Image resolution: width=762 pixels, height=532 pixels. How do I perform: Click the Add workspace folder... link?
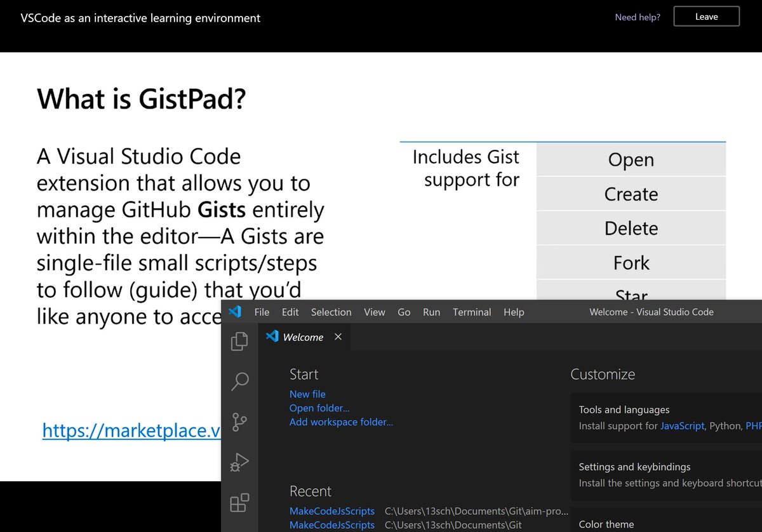coord(341,422)
